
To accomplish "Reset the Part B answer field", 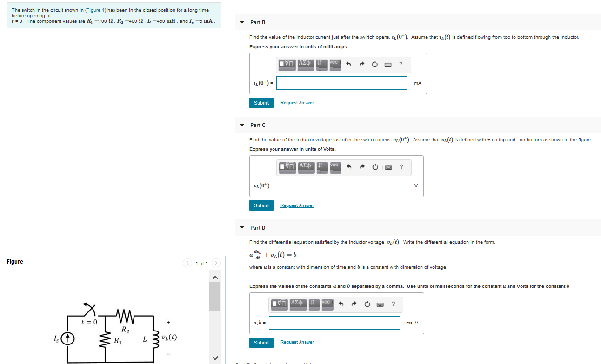I will [x=374, y=65].
